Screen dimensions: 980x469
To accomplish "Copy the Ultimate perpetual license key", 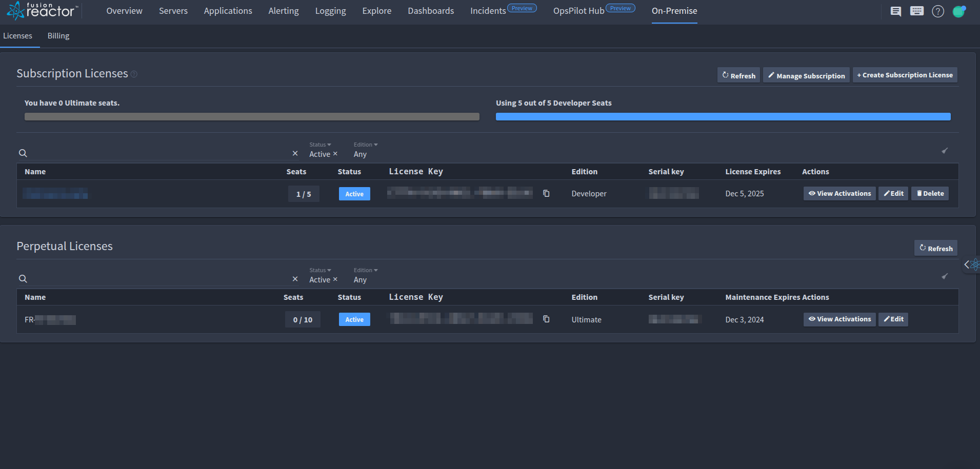I will (x=546, y=319).
